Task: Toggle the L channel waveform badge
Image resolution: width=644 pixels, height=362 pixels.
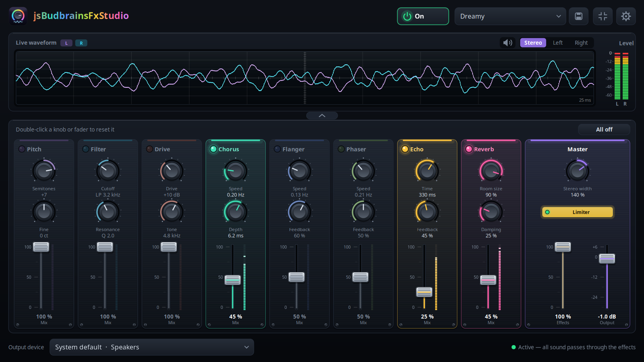Action: point(66,43)
